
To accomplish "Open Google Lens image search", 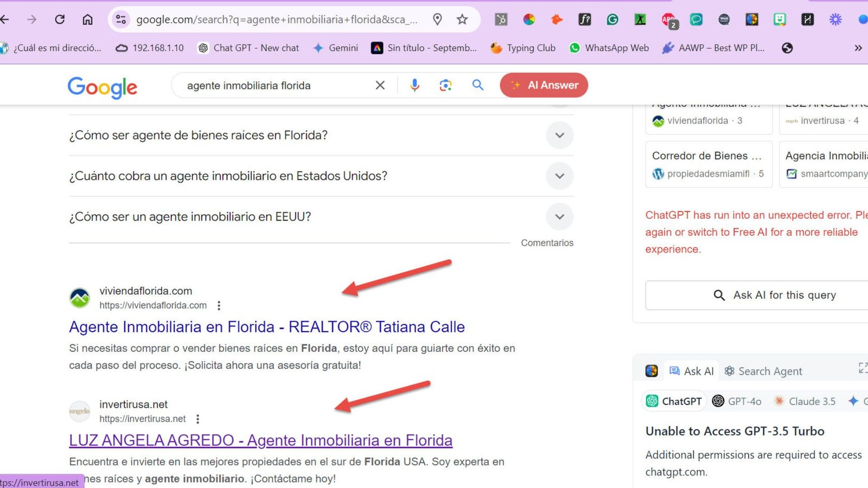I will (445, 85).
